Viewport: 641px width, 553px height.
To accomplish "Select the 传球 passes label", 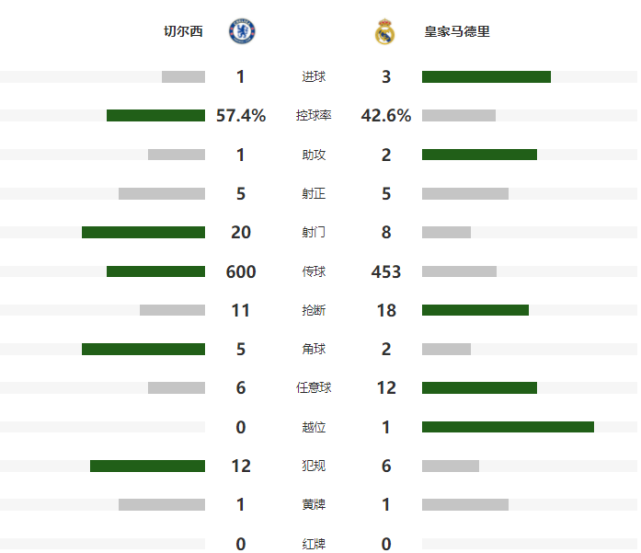I will coord(314,271).
